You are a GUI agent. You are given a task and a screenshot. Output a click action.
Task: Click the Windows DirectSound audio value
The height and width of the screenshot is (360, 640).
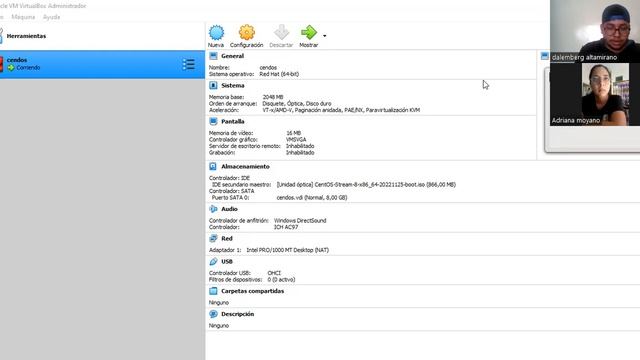[x=300, y=220]
